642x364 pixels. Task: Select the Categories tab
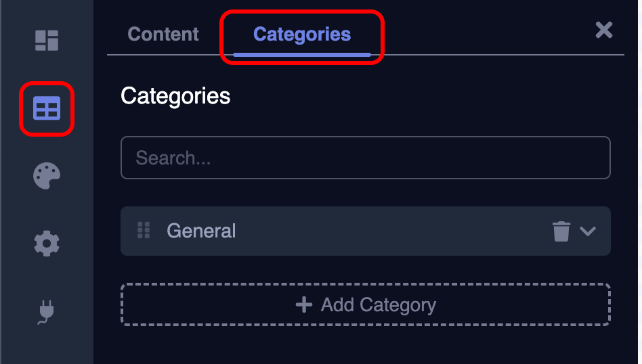tap(302, 35)
